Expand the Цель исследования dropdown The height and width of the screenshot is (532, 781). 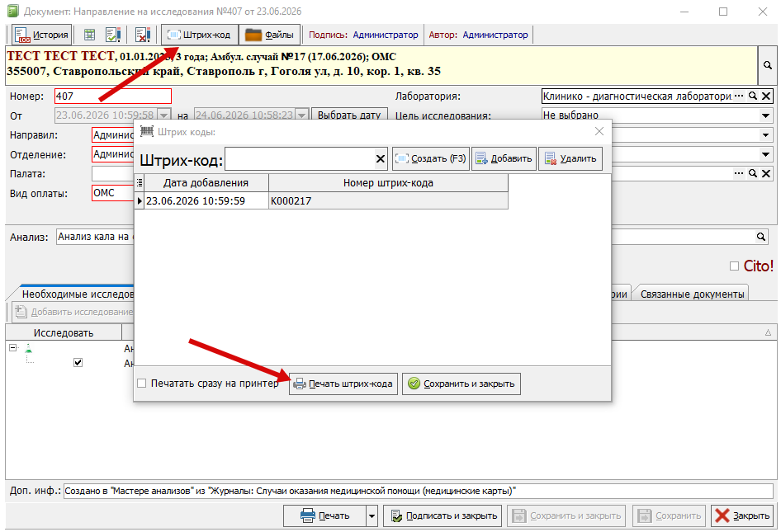(x=766, y=115)
